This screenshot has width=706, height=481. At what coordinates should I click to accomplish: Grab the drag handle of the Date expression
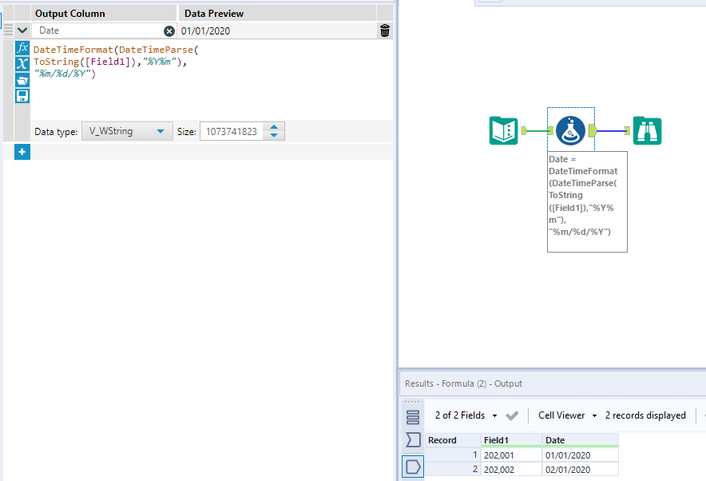pos(8,31)
